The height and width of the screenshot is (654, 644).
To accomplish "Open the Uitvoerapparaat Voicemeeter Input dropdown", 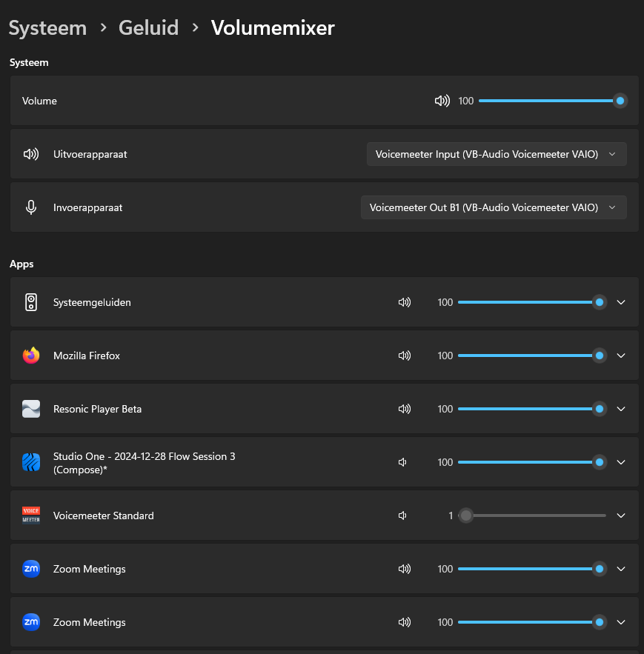I will coord(497,154).
